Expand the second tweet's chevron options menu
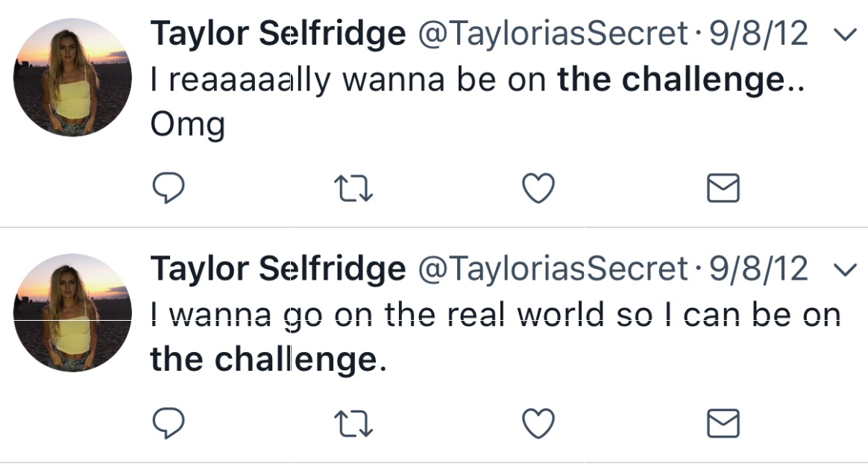 coord(846,270)
